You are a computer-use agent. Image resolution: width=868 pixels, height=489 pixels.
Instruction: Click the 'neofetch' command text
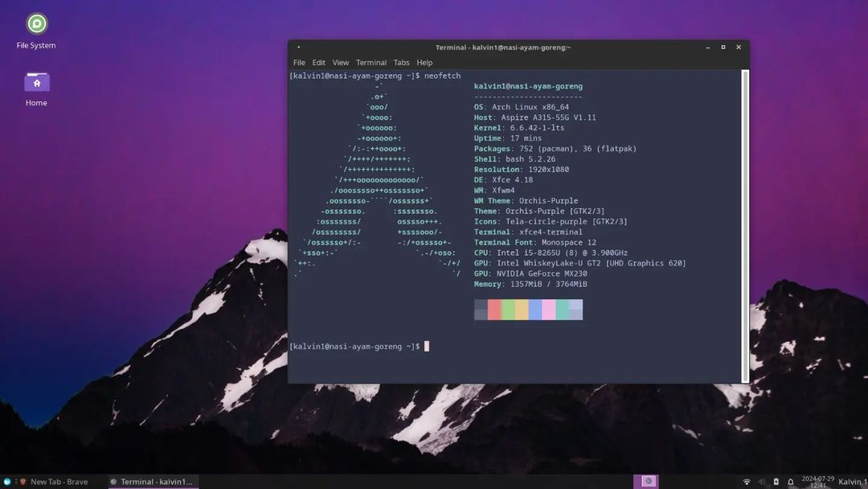442,76
